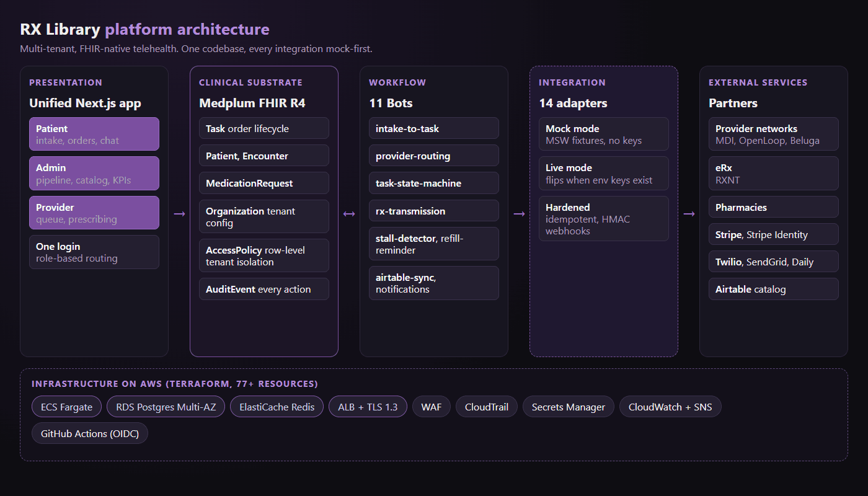The width and height of the screenshot is (868, 496).
Task: Click the "Organization tenant config" card
Action: click(264, 216)
